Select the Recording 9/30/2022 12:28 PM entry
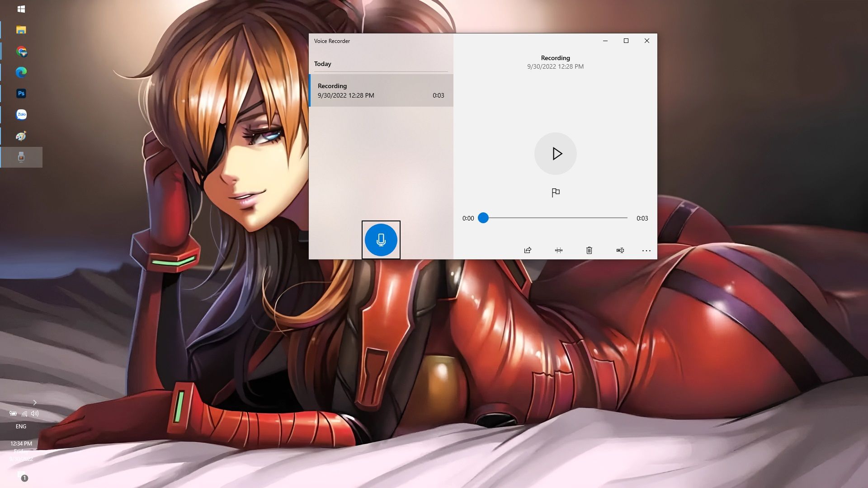The width and height of the screenshot is (868, 488). tap(381, 90)
